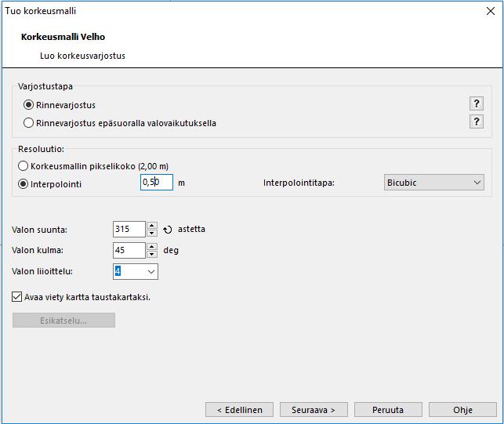Screen dimensions: 504x424
Task: Select Rinnevarjostus epäsuoralla valovaikutuksella option
Action: [x=28, y=123]
